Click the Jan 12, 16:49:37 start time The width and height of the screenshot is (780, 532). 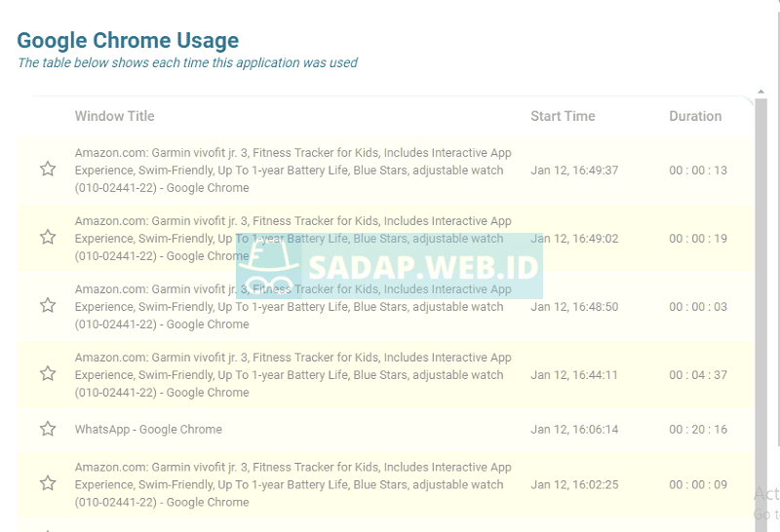click(x=574, y=171)
